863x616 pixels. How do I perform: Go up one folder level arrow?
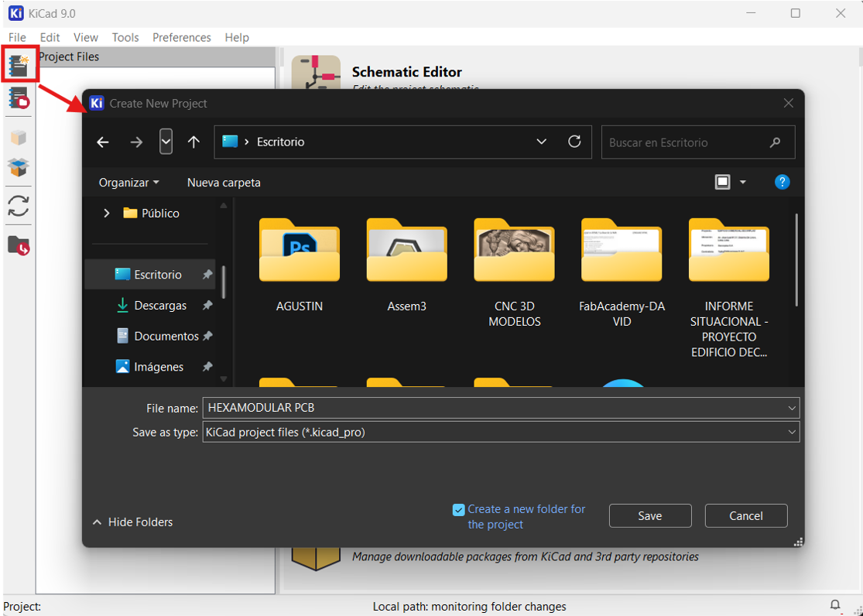click(193, 142)
